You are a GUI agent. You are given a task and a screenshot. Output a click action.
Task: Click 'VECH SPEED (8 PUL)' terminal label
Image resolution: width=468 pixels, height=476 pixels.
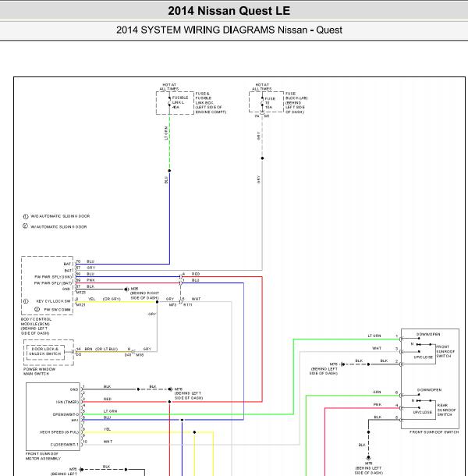59,432
